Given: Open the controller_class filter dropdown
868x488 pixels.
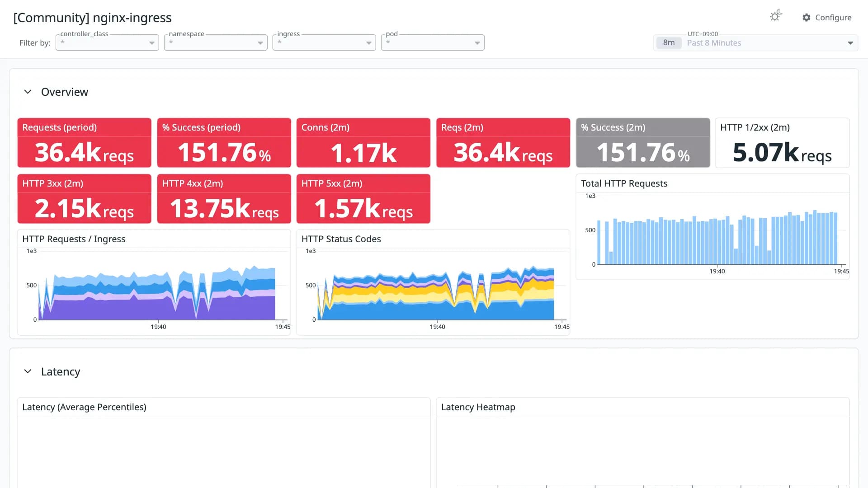Looking at the screenshot, I should pyautogui.click(x=107, y=42).
